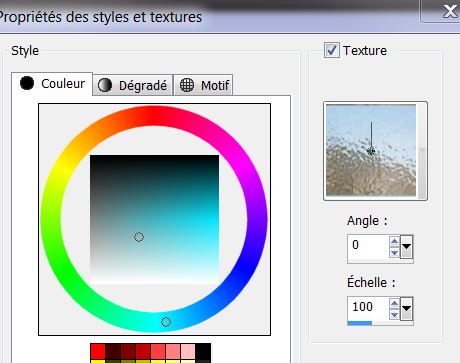460x363 pixels.
Task: Expand the Angle dropdown arrow
Action: (x=406, y=247)
